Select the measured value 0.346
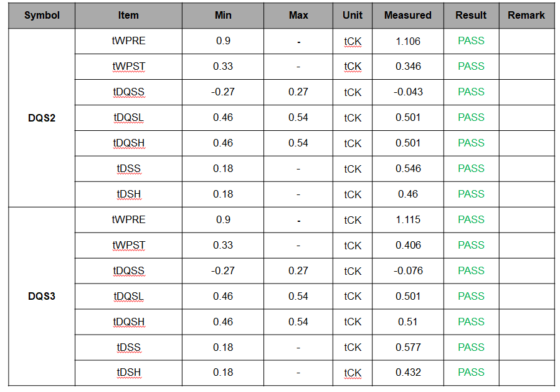 (408, 67)
